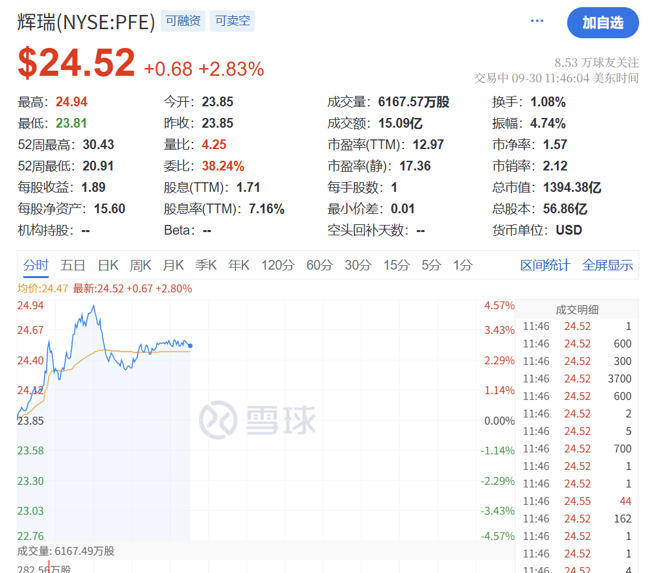The image size is (667, 573).
Task: Select the 30分 interval tab
Action: coord(358,265)
